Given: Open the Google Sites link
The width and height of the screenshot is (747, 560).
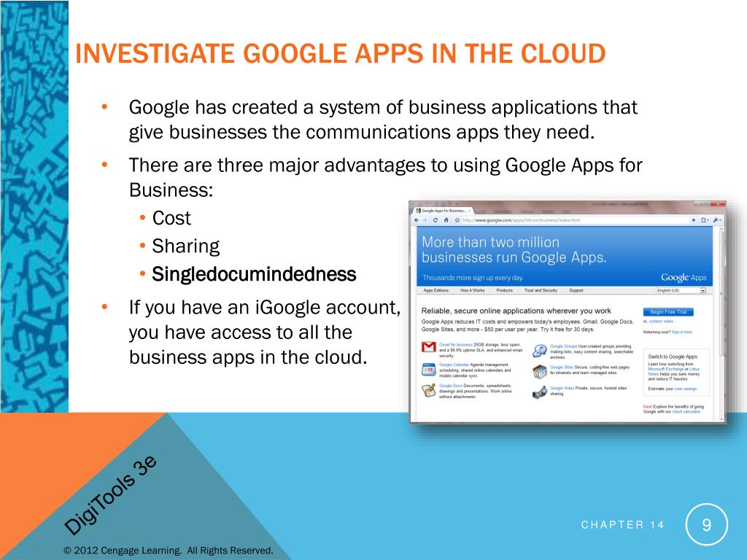Looking at the screenshot, I should [x=562, y=367].
